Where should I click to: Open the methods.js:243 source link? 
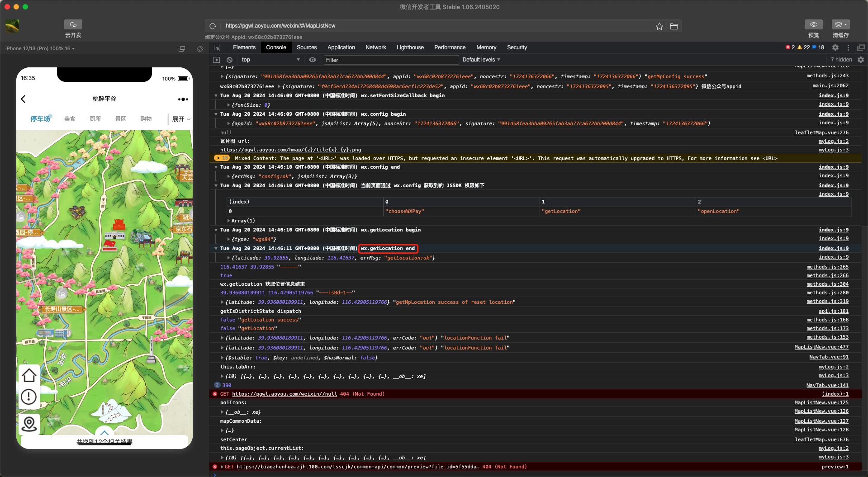[x=827, y=76]
